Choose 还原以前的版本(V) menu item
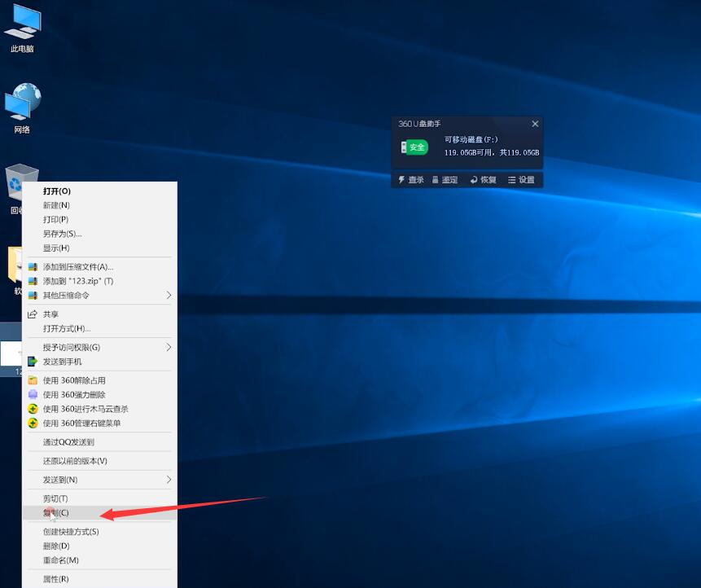 coord(99,461)
